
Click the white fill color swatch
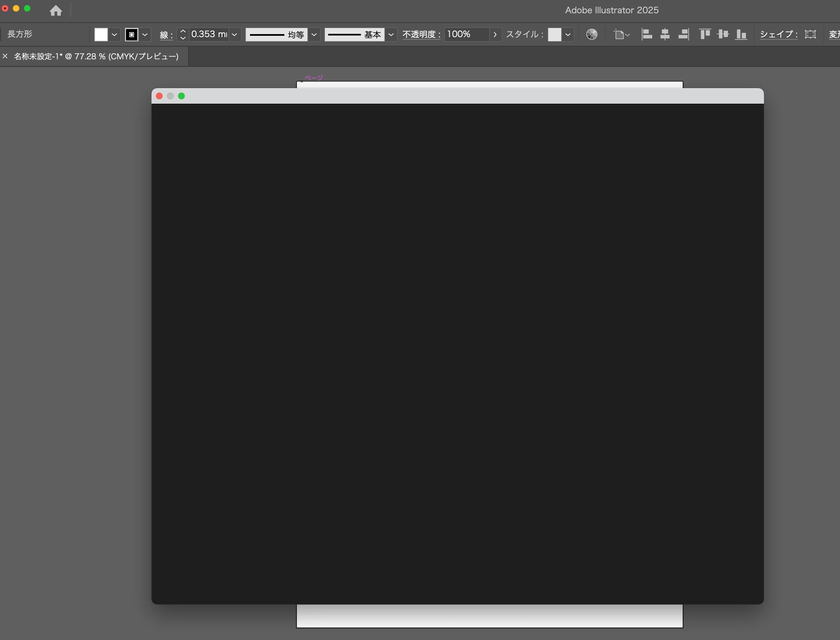(x=101, y=35)
